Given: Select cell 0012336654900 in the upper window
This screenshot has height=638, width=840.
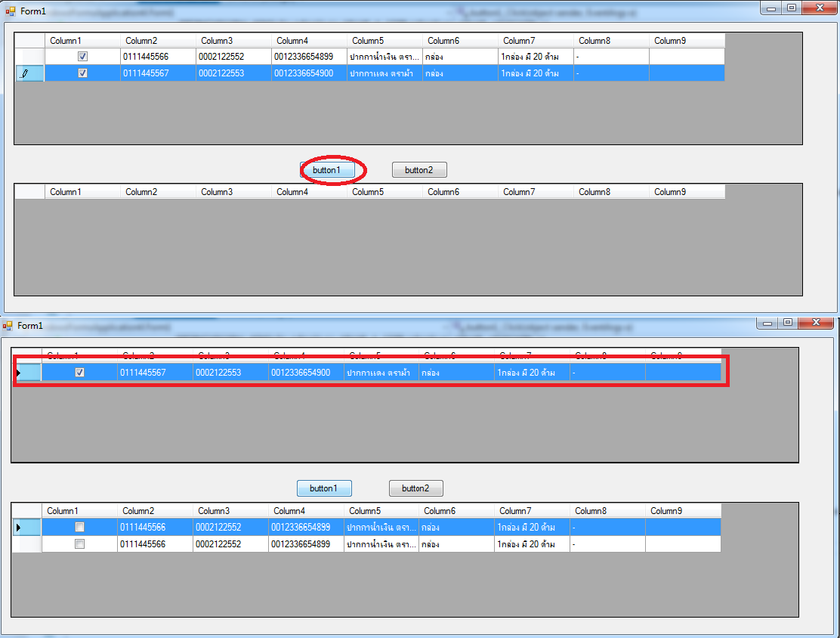Looking at the screenshot, I should [x=309, y=73].
